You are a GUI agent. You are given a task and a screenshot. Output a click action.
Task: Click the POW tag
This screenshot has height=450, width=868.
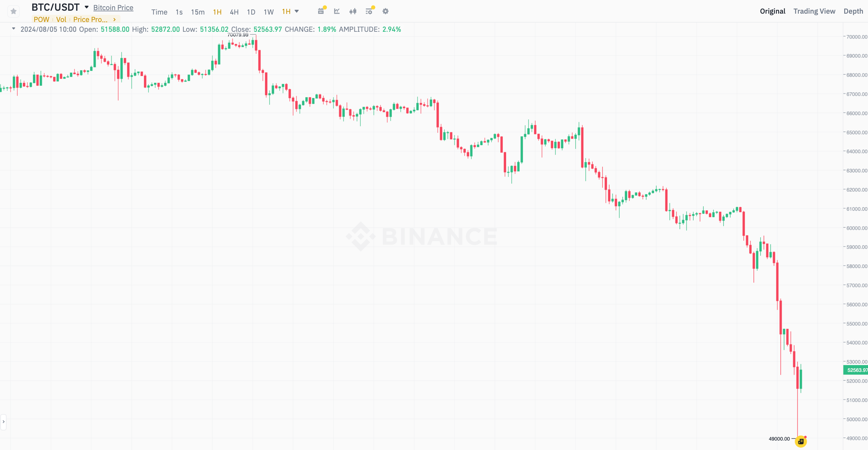(x=41, y=20)
